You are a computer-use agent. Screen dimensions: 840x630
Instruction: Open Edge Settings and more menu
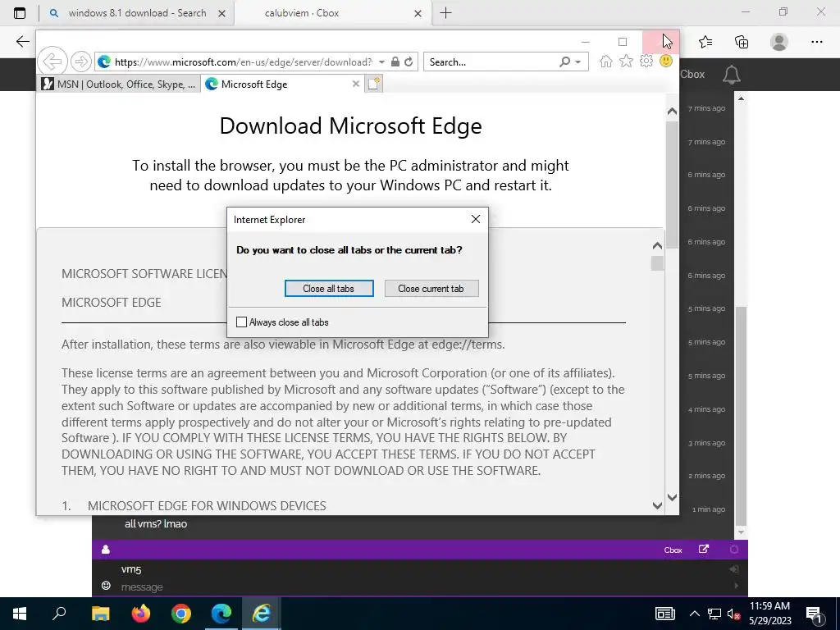tap(816, 42)
